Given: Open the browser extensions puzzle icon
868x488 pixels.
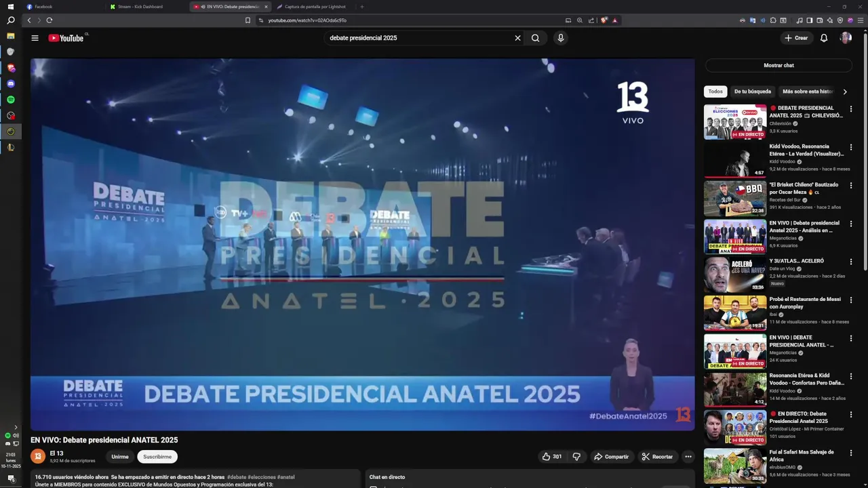Looking at the screenshot, I should click(x=773, y=20).
